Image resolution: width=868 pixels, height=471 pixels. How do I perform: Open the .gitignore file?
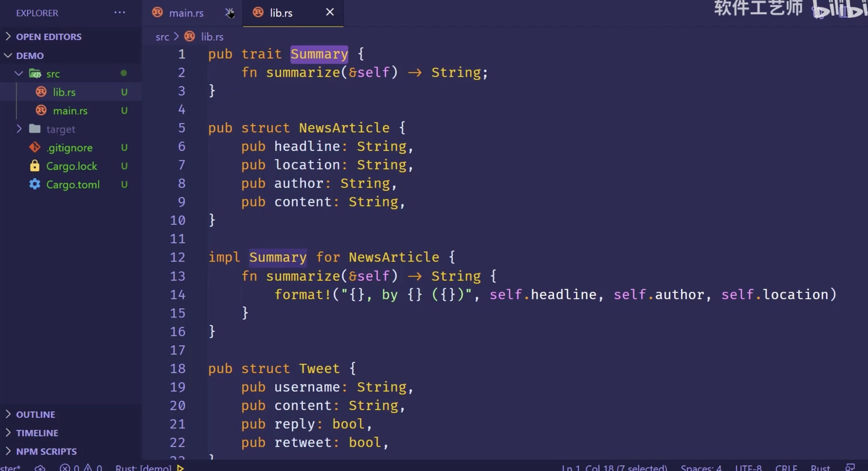[69, 148]
